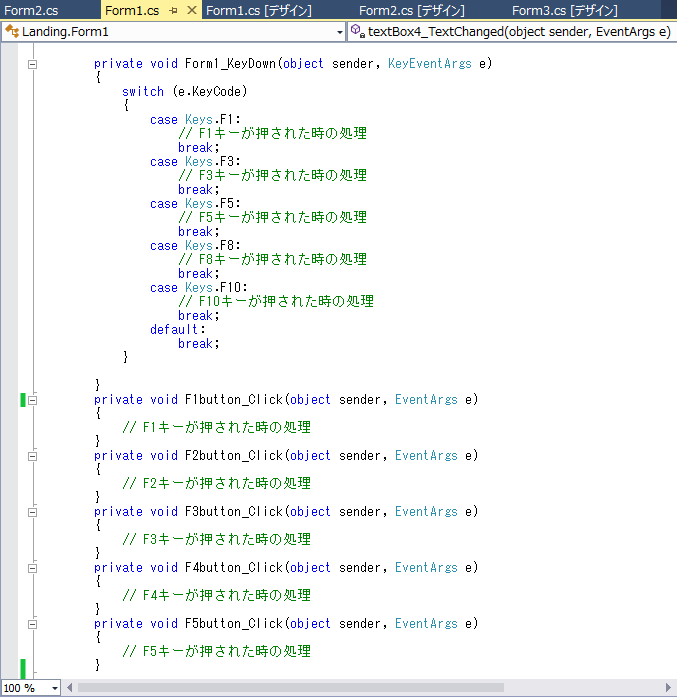Image resolution: width=677 pixels, height=697 pixels.
Task: Click the F8キーが押された時の処理 comment
Action: (272, 259)
